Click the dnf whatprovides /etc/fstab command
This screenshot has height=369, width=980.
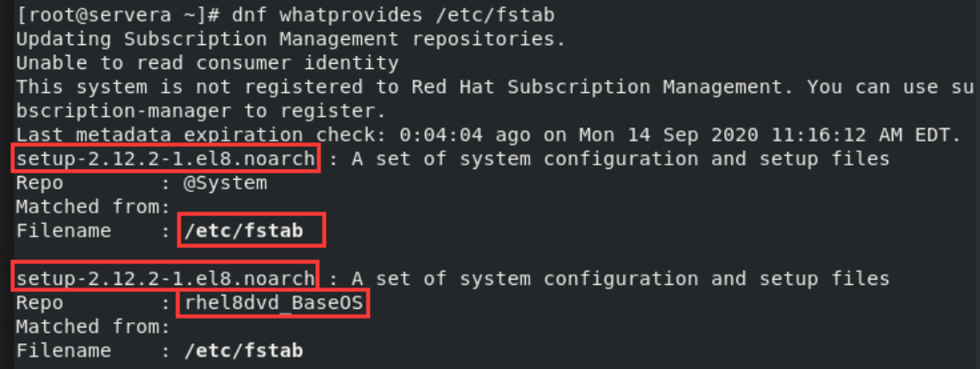(x=393, y=16)
